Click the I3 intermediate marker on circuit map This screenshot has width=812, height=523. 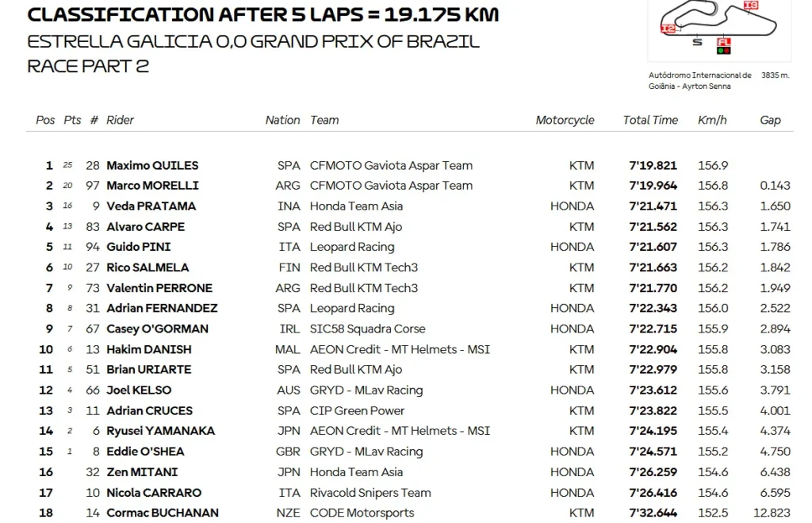[x=751, y=6]
